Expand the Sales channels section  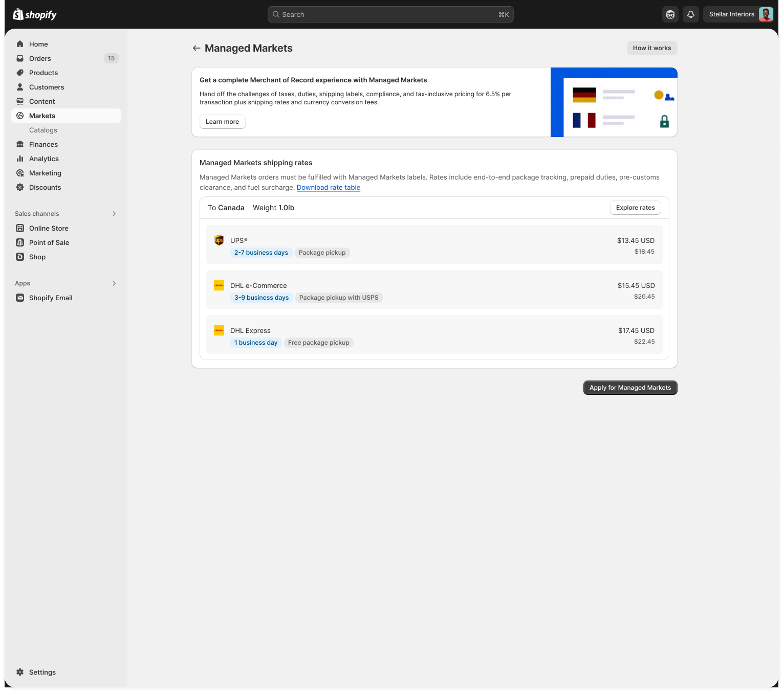pos(114,214)
